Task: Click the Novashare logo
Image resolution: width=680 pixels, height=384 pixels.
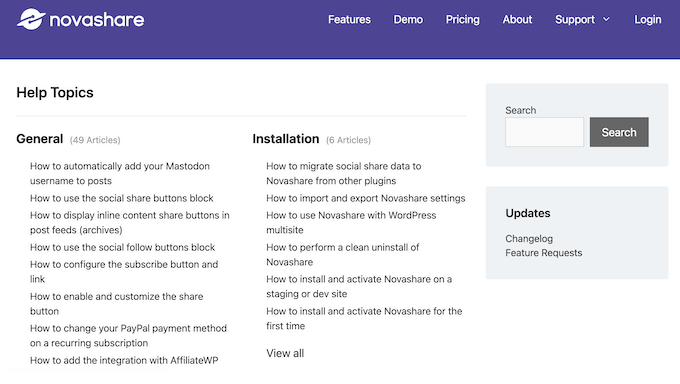Action: pos(80,20)
